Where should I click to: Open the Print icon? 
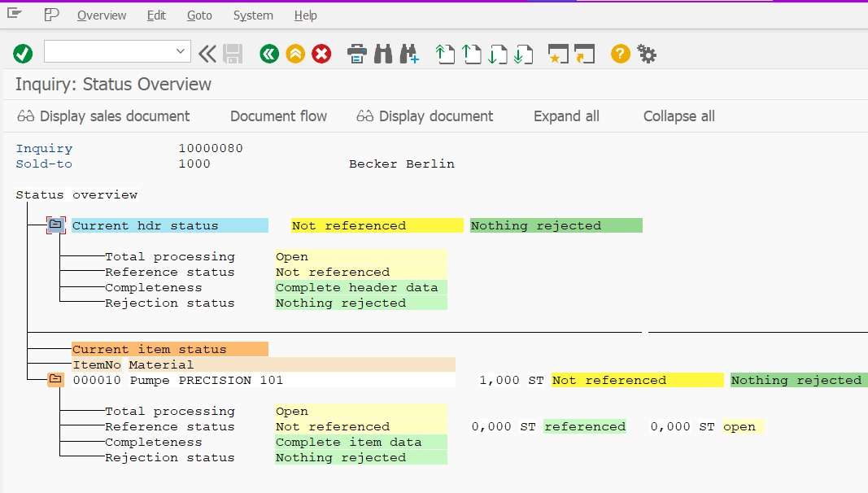(x=356, y=54)
